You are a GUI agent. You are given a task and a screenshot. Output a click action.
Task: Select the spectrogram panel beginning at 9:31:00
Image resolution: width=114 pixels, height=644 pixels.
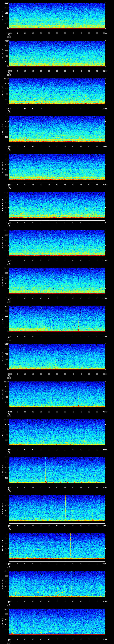pos(57,91)
